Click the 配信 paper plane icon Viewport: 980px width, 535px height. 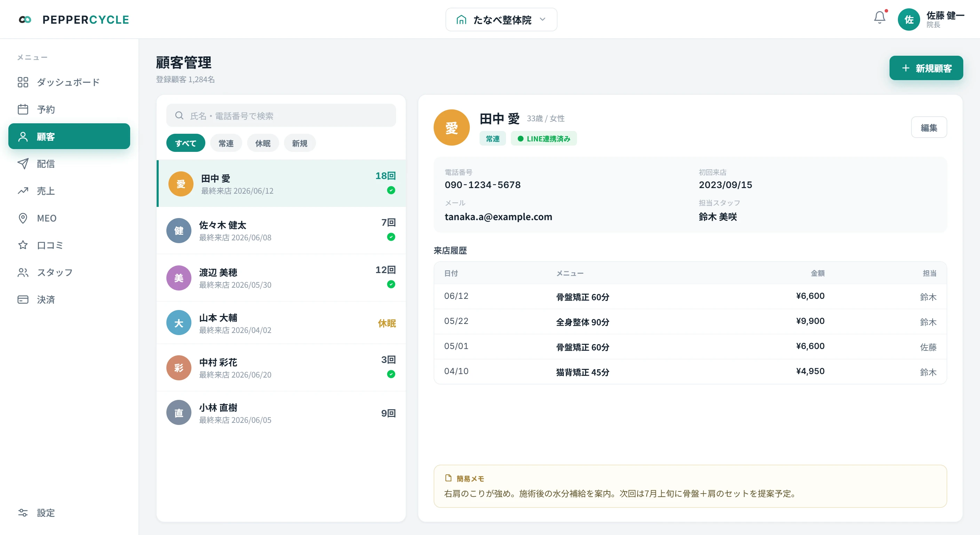[x=23, y=164]
